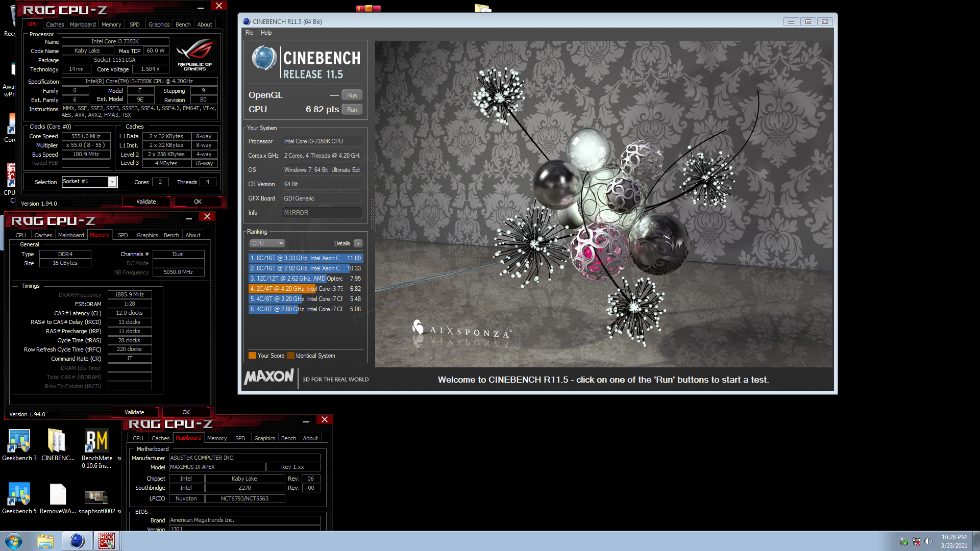Open BenchMate 0.10.6 installer icon
The width and height of the screenshot is (980, 551).
[97, 448]
